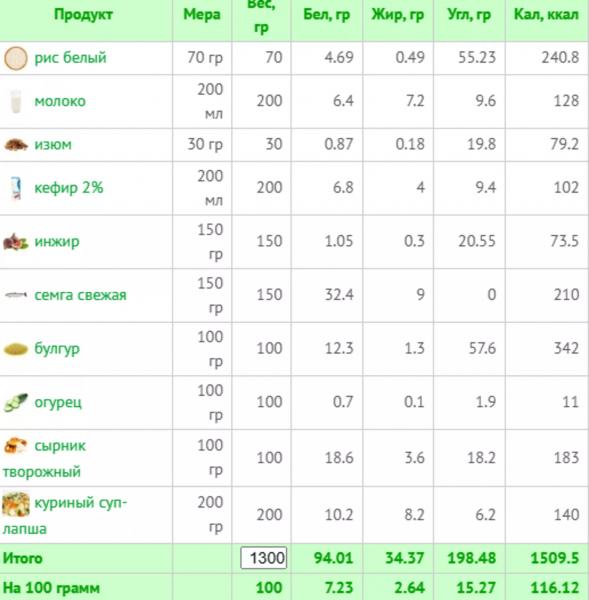Image resolution: width=589 pixels, height=600 pixels.
Task: Click the total weight 1300 input field
Action: coord(264,558)
